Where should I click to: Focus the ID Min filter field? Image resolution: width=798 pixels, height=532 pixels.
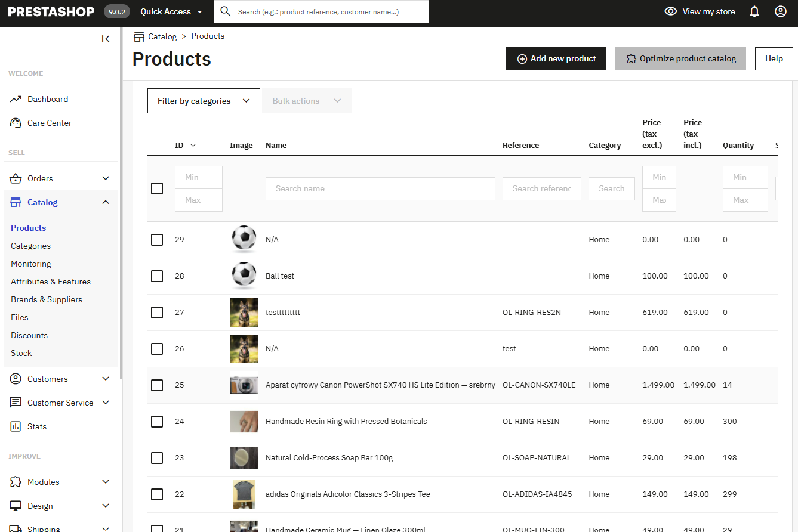pos(199,177)
